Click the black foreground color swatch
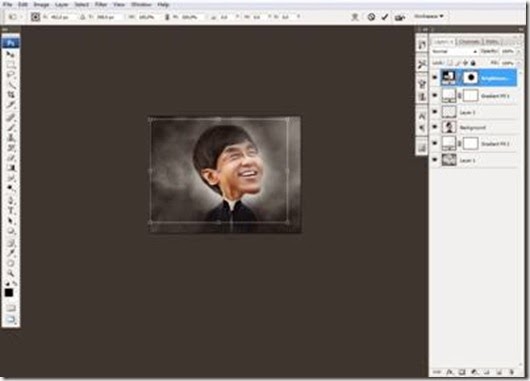 [x=8, y=293]
